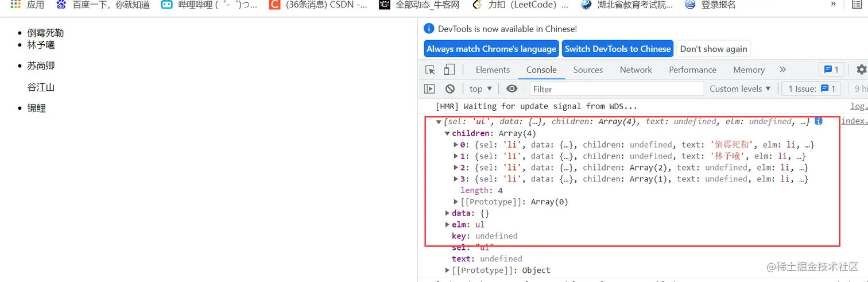Open DevTools settings gear
The height and width of the screenshot is (282, 868).
click(x=861, y=69)
